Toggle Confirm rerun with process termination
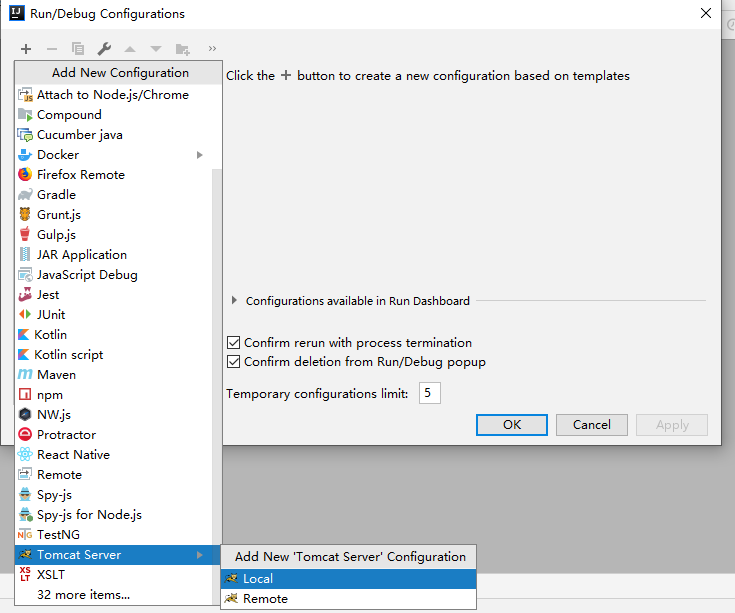 click(233, 343)
